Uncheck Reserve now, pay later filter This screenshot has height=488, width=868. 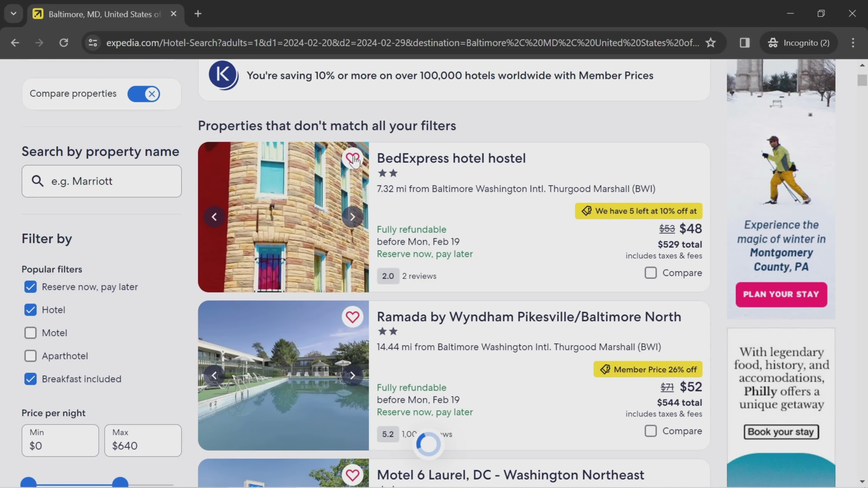(x=30, y=287)
